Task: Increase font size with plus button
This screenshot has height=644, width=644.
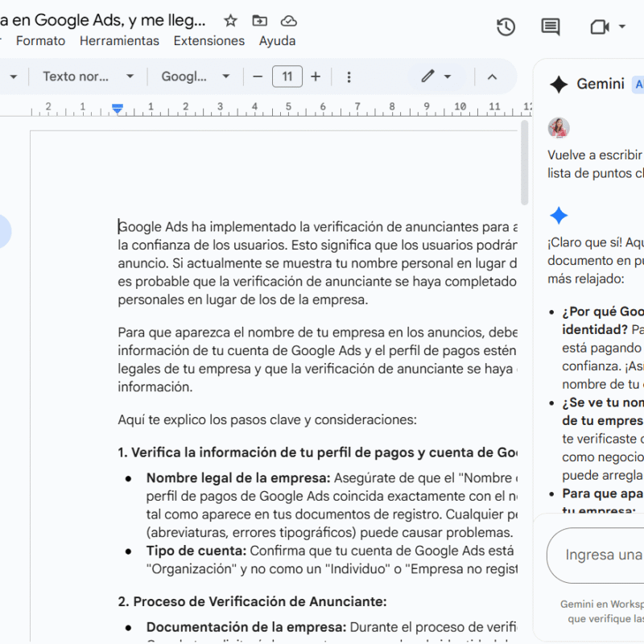Action: [316, 76]
